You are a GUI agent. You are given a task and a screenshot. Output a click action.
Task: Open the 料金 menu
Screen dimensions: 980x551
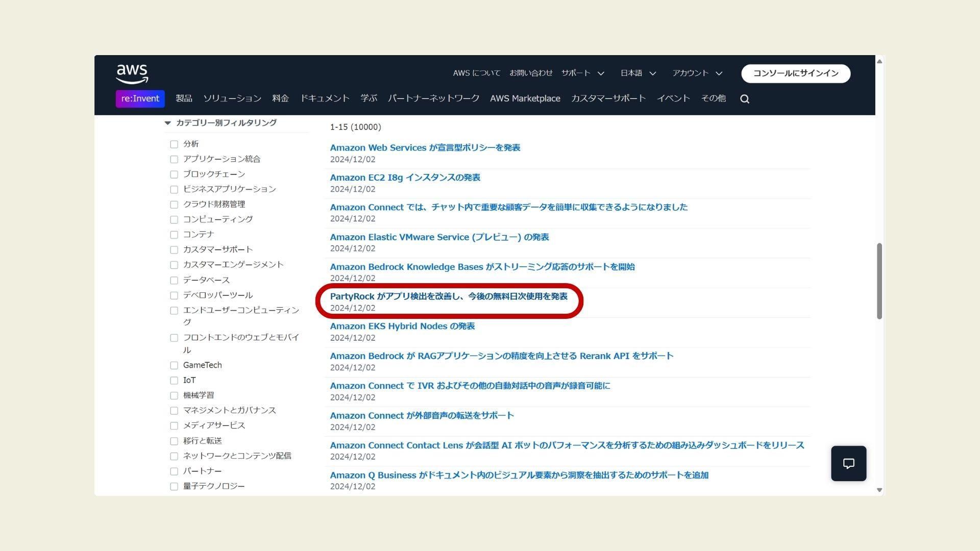coord(281,98)
